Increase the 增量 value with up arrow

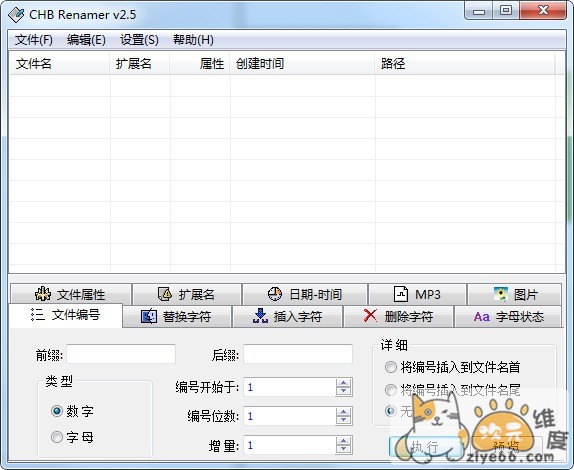pyautogui.click(x=343, y=441)
